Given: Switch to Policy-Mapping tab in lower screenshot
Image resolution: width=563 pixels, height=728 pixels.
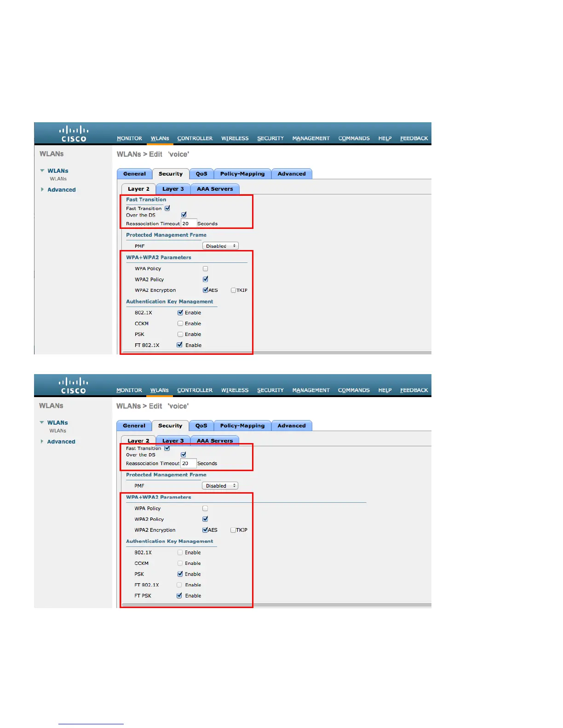Looking at the screenshot, I should (242, 426).
